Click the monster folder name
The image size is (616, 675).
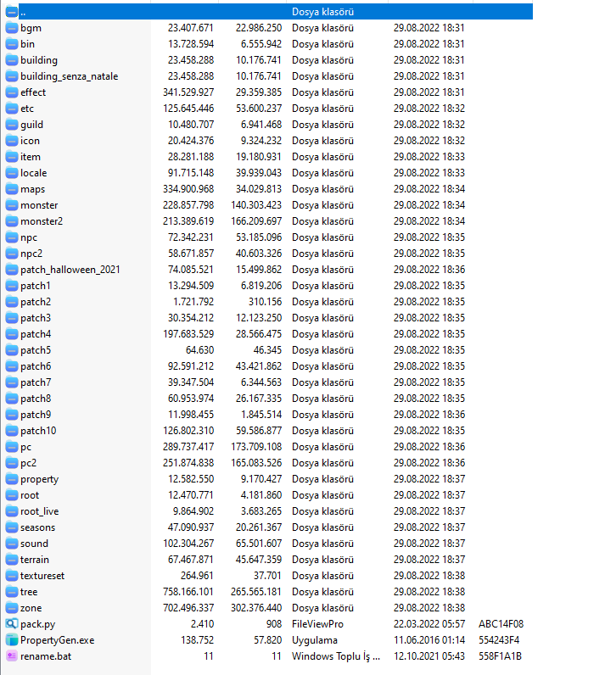tap(39, 205)
